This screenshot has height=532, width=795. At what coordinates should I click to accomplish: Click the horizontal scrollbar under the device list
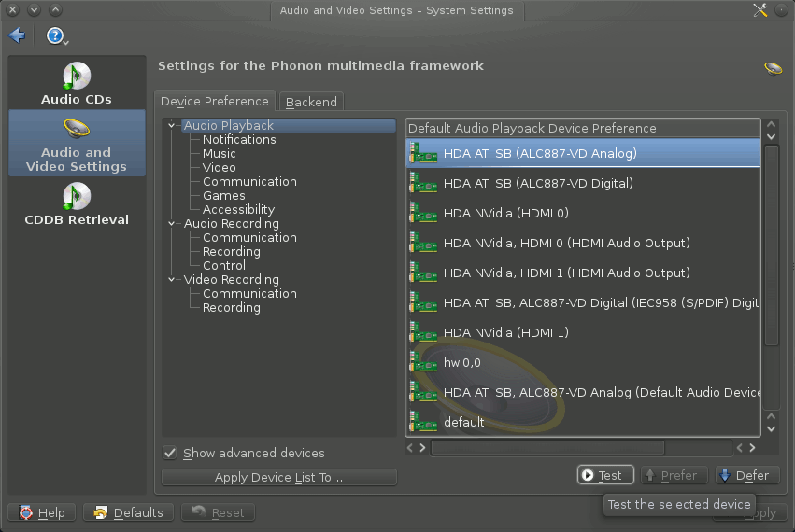547,448
